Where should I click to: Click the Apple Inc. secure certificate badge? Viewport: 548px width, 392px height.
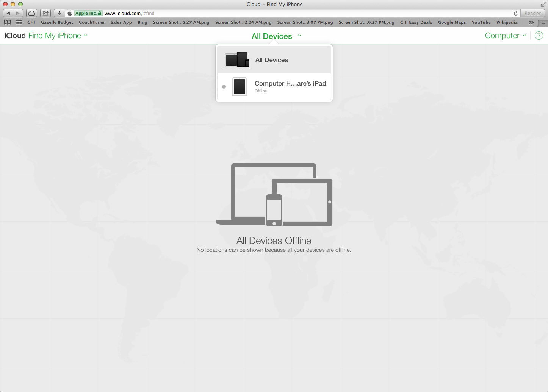click(88, 13)
